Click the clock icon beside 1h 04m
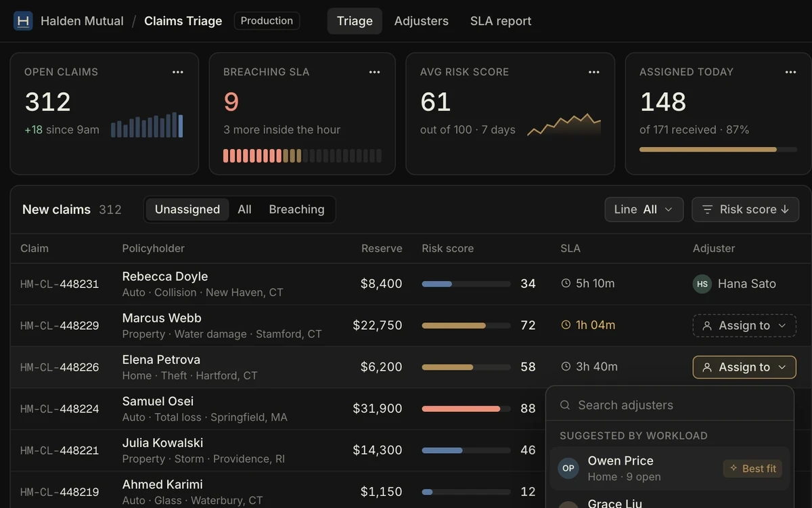Screen dimensions: 812x508 pyautogui.click(x=566, y=325)
